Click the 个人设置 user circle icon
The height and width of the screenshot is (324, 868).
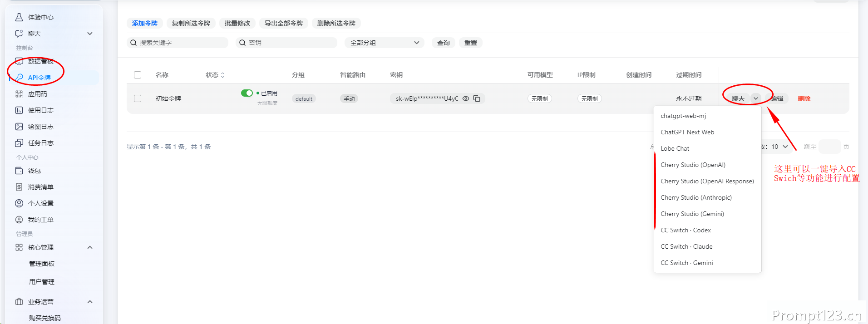[x=19, y=203]
